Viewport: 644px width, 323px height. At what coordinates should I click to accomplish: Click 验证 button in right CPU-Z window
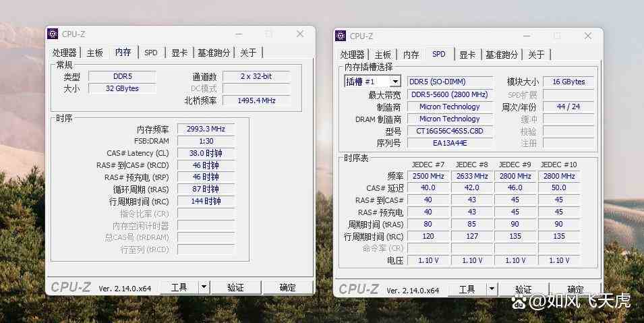pos(524,289)
